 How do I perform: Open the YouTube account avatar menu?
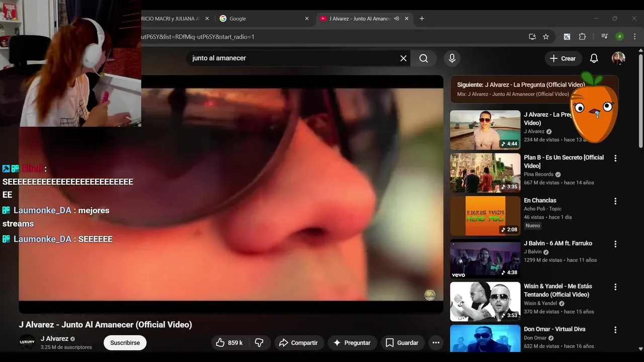coord(618,58)
